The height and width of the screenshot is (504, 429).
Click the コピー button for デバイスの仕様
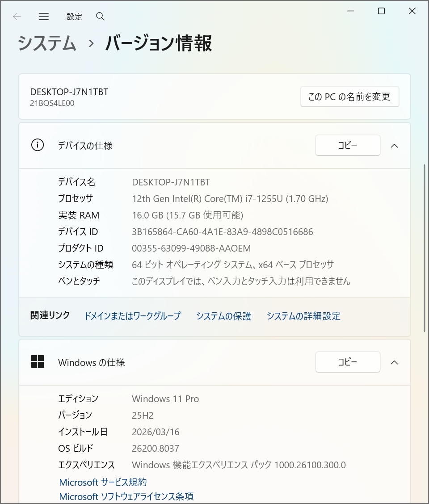point(348,145)
